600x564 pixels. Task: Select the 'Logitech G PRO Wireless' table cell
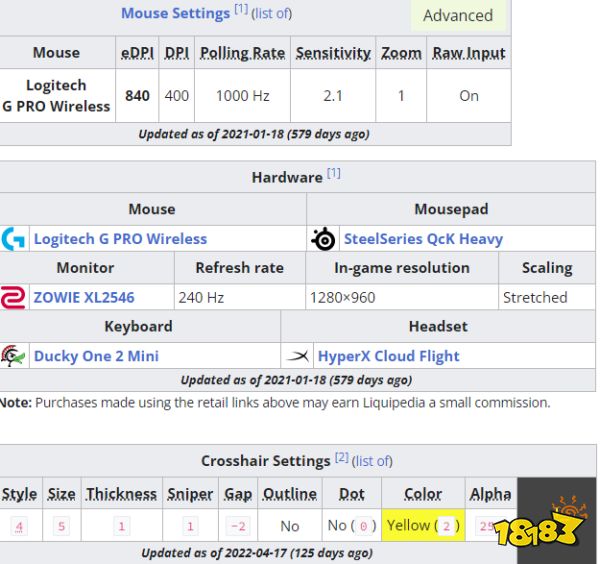pos(57,96)
